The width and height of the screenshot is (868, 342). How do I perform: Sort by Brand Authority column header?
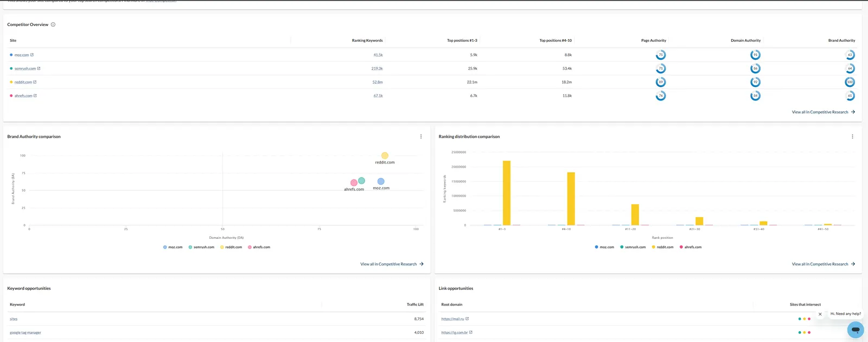[x=841, y=40]
